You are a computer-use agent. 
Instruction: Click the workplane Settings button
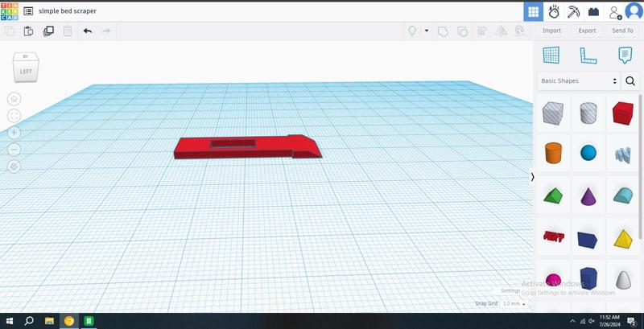tap(510, 291)
